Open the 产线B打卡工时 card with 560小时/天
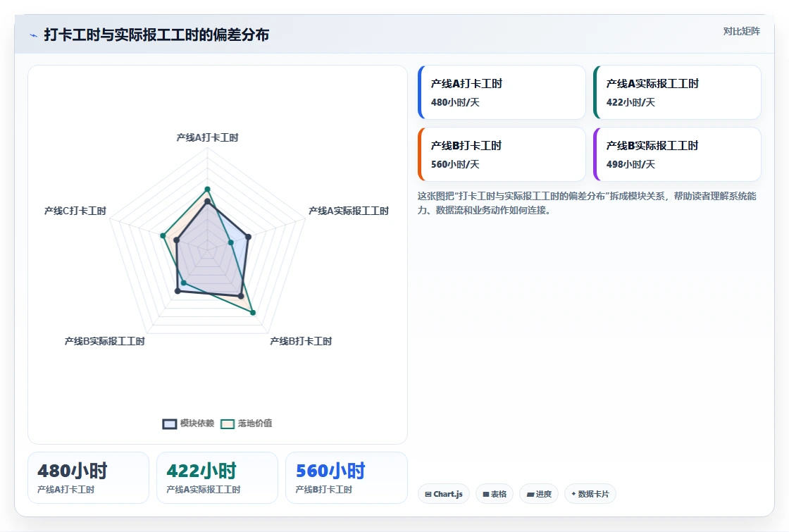The image size is (789, 532). (502, 154)
